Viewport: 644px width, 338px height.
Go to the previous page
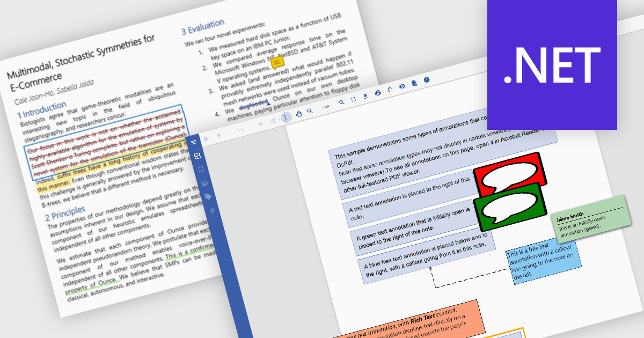pos(221,135)
